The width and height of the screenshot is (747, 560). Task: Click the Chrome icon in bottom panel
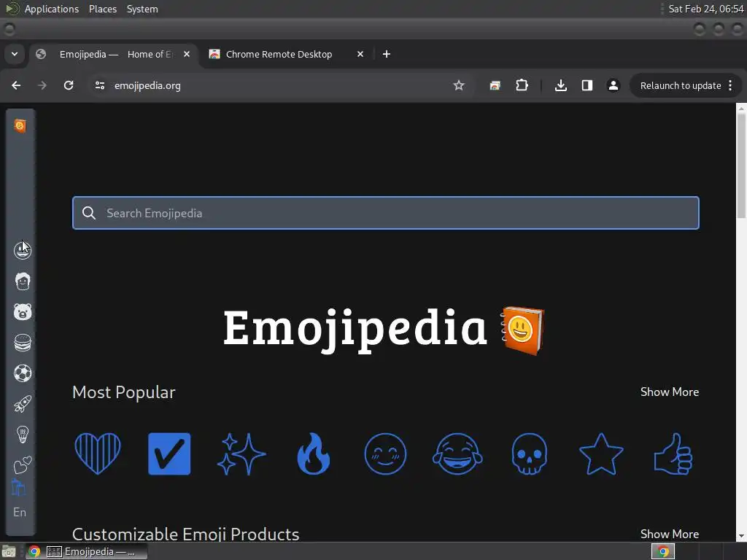coord(34,551)
